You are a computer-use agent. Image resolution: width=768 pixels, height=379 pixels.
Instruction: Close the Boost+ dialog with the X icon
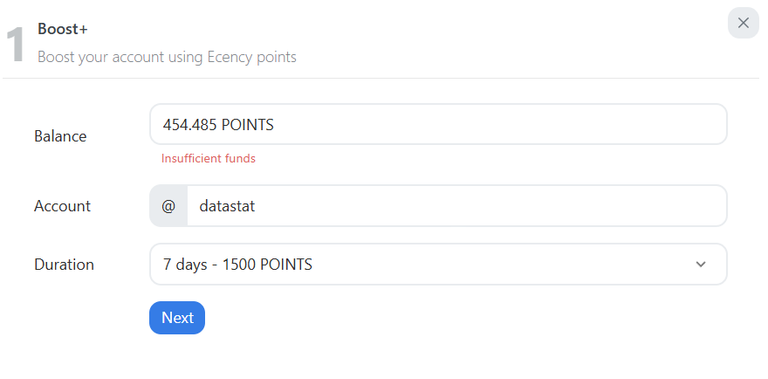[x=743, y=23]
